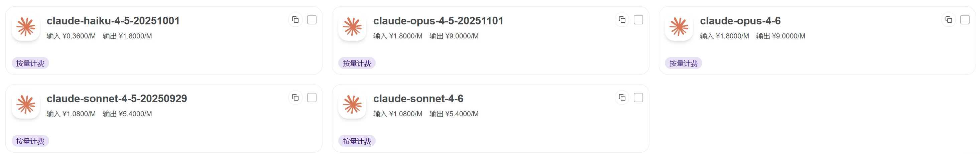
Task: Click the claude-haiku-4-5-20251001 logo icon
Action: click(x=26, y=27)
